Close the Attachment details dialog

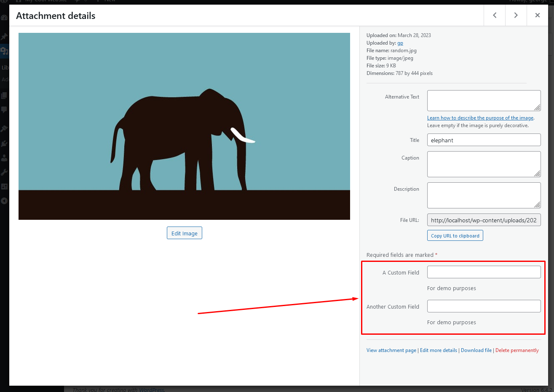[x=537, y=15]
